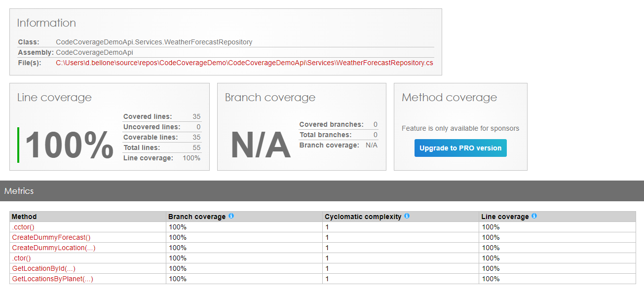
Task: Click the Method coverage card heading
Action: point(449,98)
